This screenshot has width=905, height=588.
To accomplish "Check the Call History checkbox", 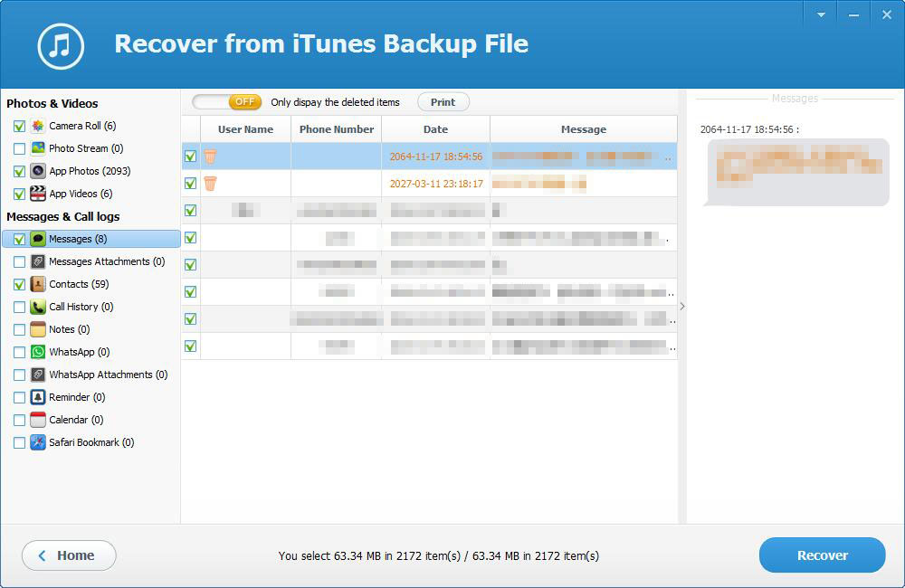I will tap(20, 307).
